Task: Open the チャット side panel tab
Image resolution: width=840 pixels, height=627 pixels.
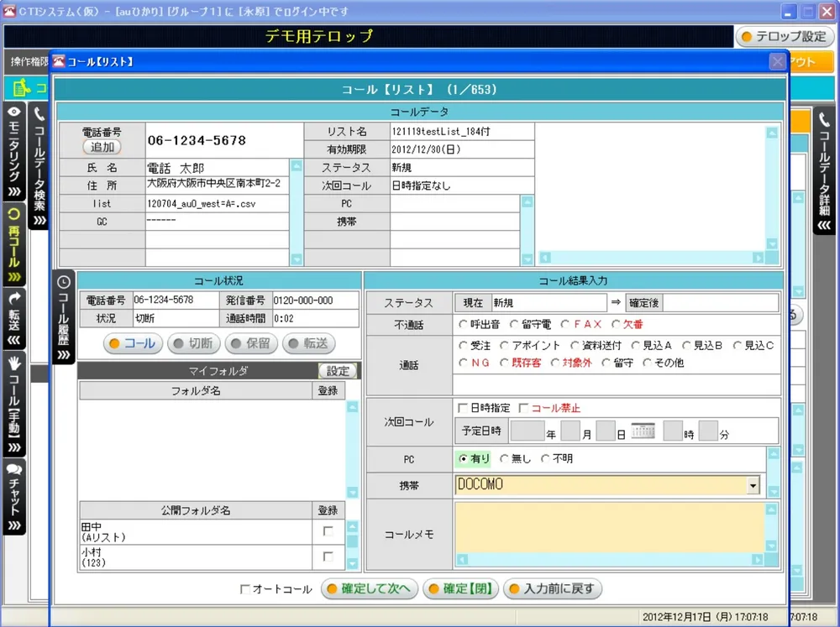Action: click(14, 496)
